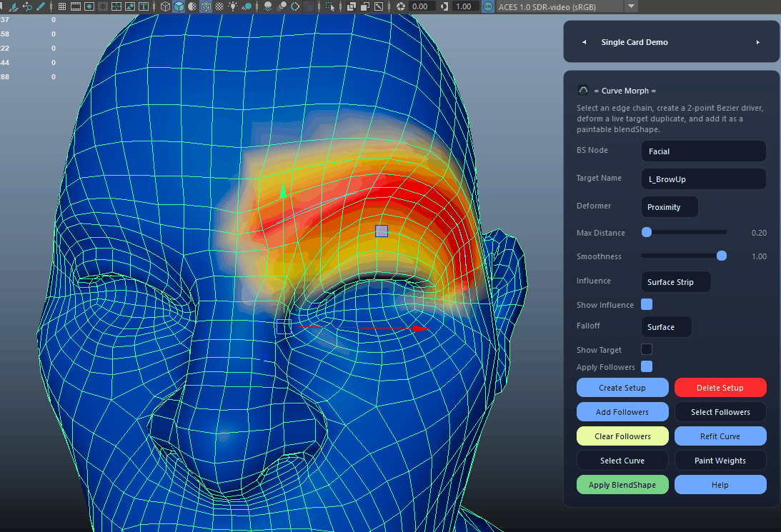Toggle viewport shadows icon
Image resolution: width=781 pixels, height=532 pixels.
(246, 6)
